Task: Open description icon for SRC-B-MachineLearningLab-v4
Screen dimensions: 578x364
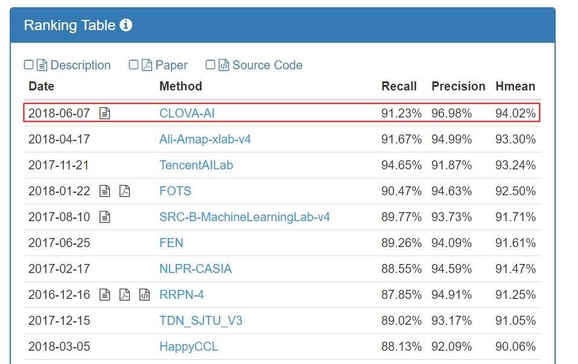Action: [105, 217]
